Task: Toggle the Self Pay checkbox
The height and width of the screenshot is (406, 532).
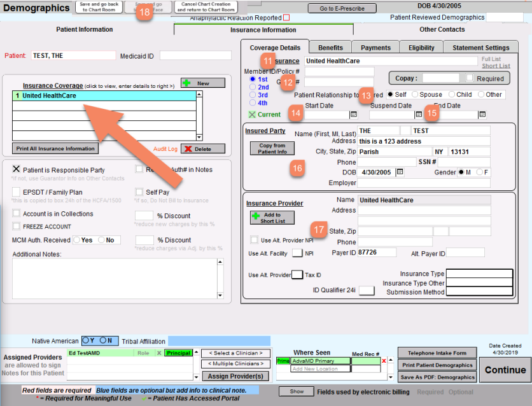Action: pyautogui.click(x=140, y=192)
